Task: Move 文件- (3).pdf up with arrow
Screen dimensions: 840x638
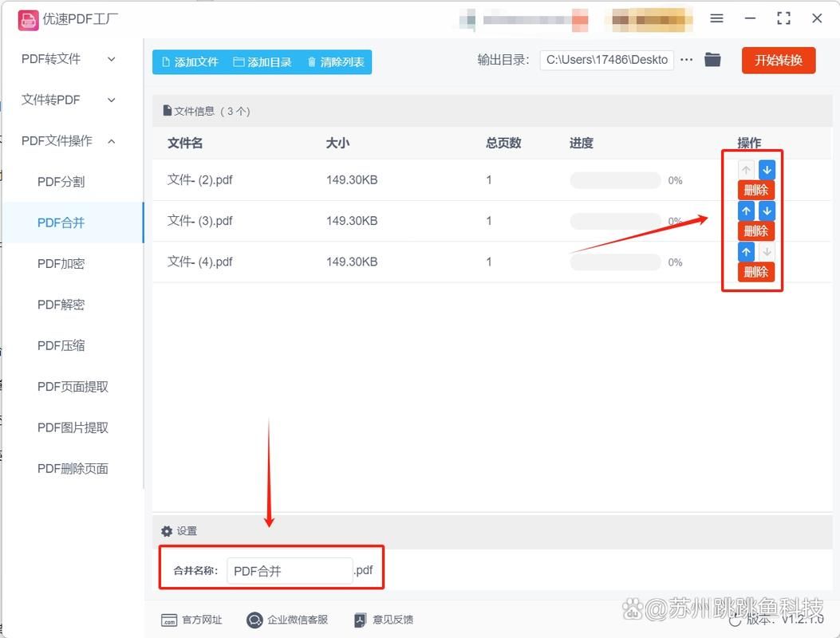Action: tap(746, 211)
